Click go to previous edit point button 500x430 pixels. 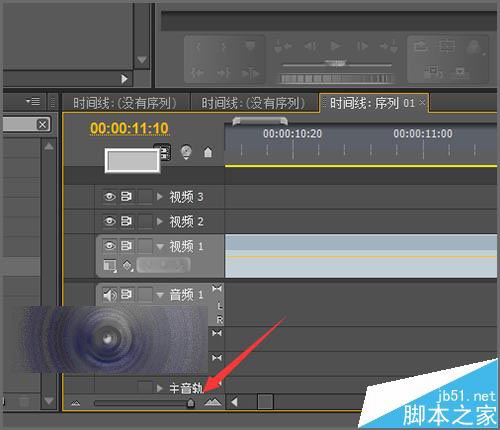click(x=283, y=47)
